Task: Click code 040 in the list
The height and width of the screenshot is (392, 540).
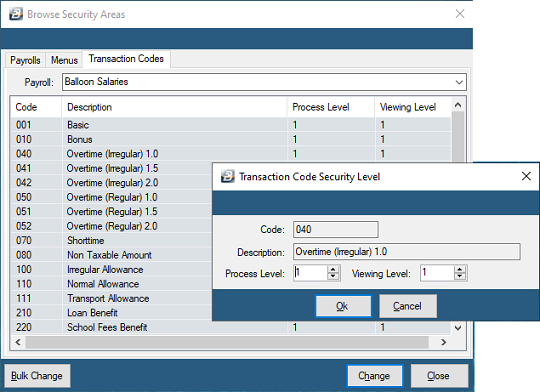Action: pyautogui.click(x=24, y=154)
